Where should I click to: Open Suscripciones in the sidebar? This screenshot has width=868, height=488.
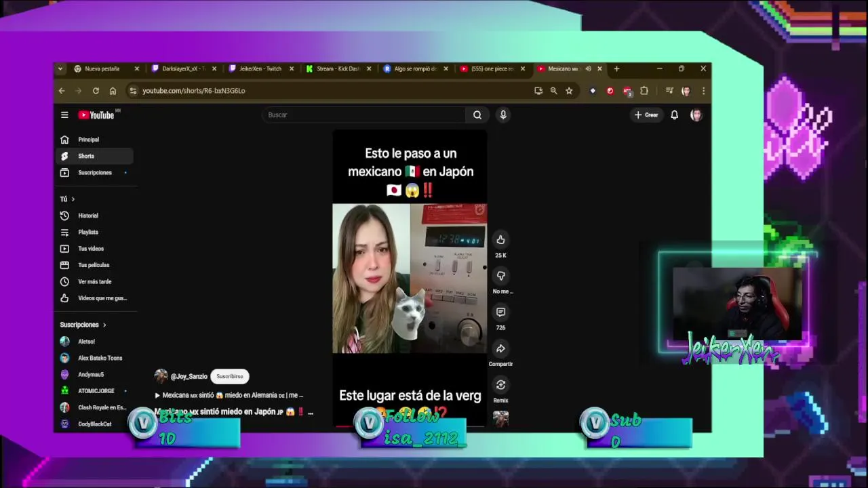[94, 173]
